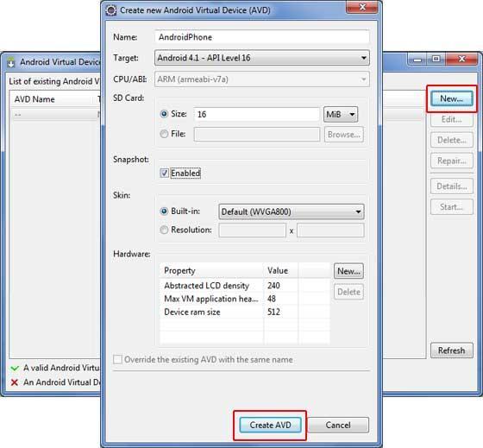Select the Abstracted LCD density row

245,286
